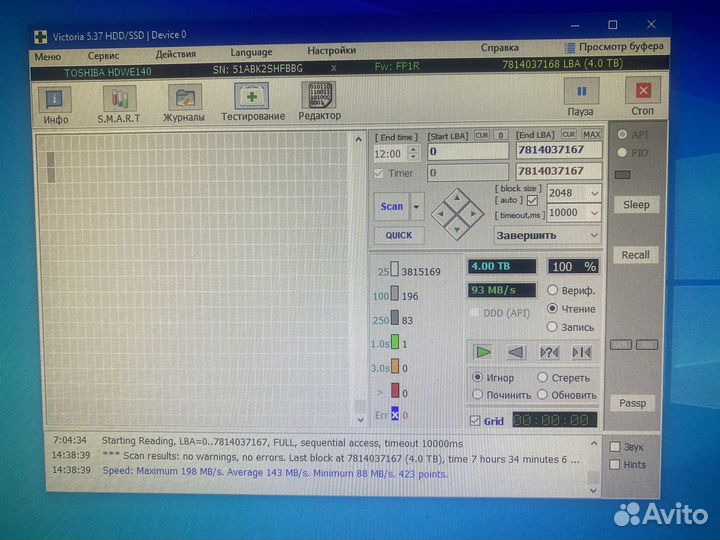Click the reverse scan arrow icon

pos(516,353)
